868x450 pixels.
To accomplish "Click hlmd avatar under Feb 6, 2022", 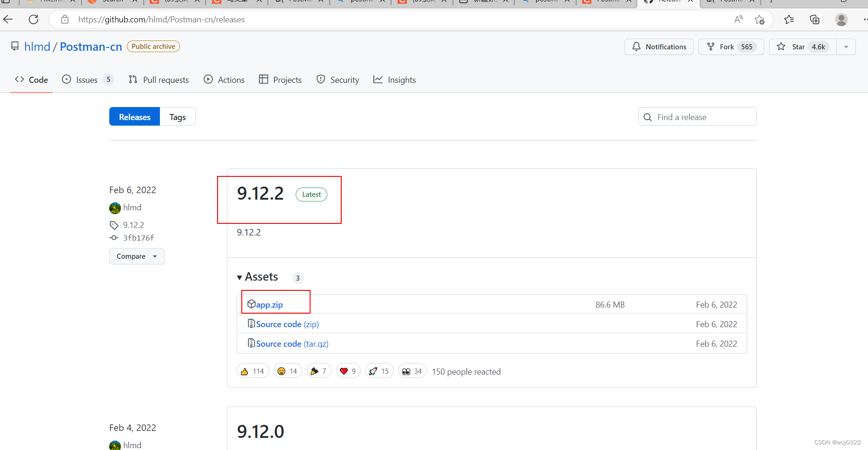I will point(115,208).
